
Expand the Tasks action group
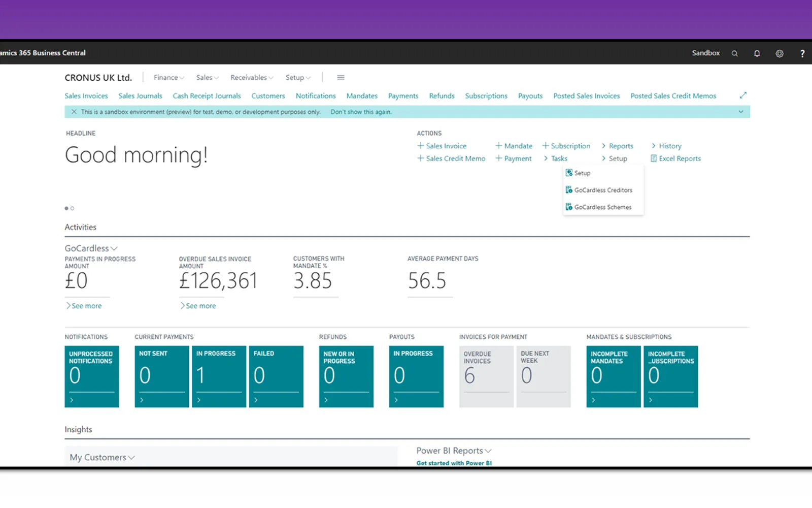point(556,158)
